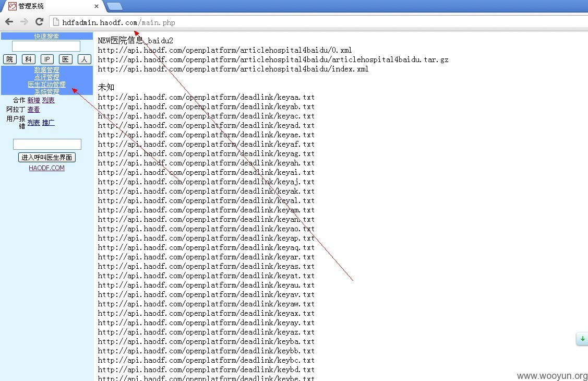Screen dimensions: 588x381
Task: Open the 系统管理 menu
Action: 47,91
